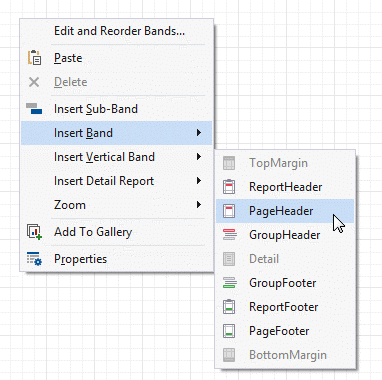Click the GroupHeader band icon
The width and height of the screenshot is (382, 380).
(x=230, y=235)
